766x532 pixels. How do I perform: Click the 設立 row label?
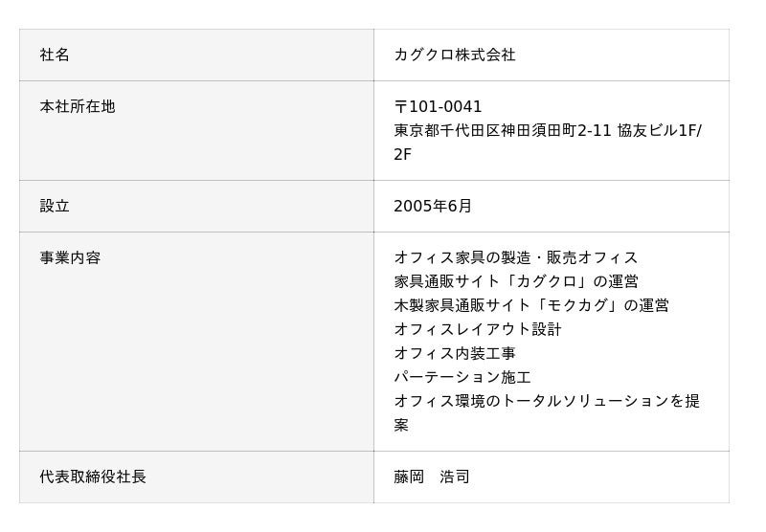click(x=55, y=207)
